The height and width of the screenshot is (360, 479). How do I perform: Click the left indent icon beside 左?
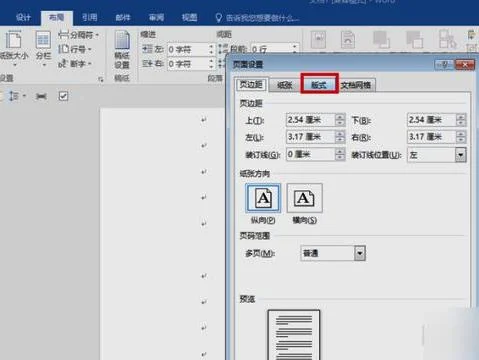[x=147, y=49]
